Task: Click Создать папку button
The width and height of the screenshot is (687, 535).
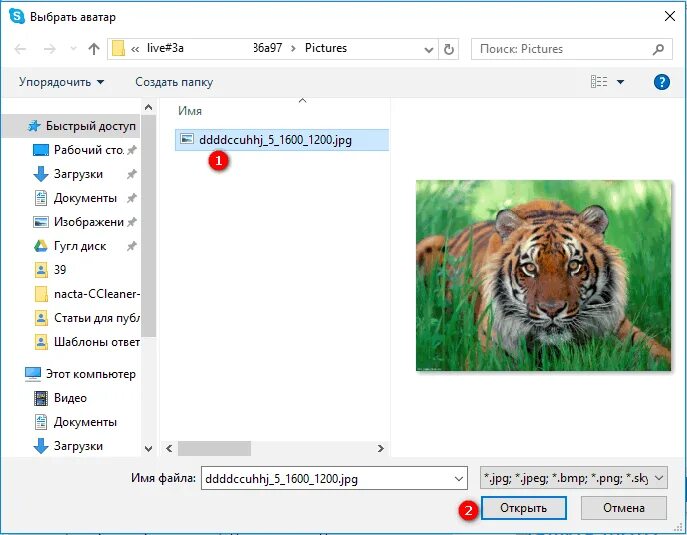Action: pos(174,82)
